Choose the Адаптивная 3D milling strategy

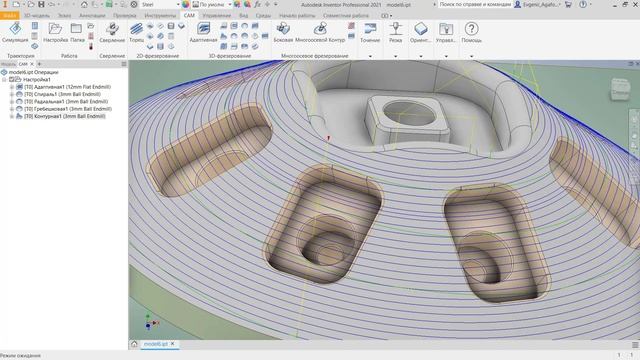coord(203,33)
